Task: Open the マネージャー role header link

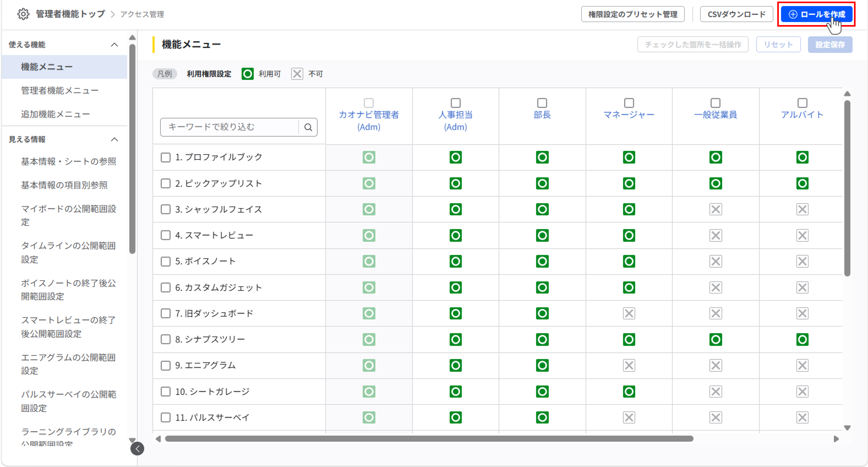Action: 629,115
